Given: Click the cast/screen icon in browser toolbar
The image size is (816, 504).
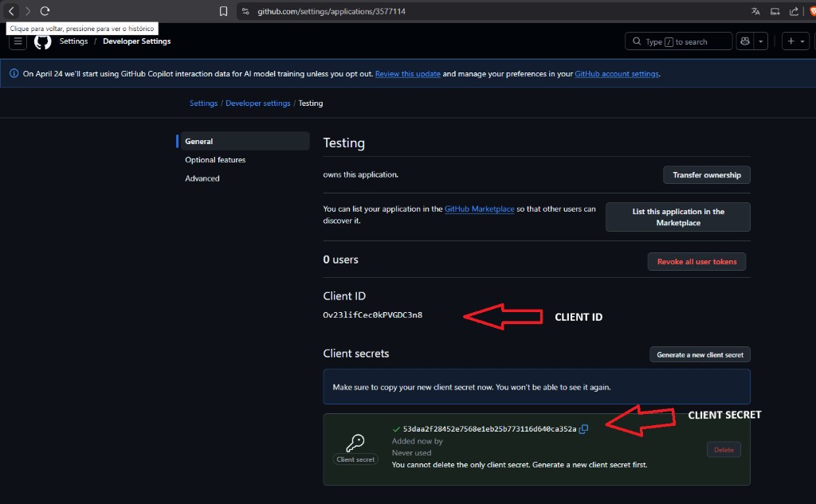Looking at the screenshot, I should coord(775,11).
